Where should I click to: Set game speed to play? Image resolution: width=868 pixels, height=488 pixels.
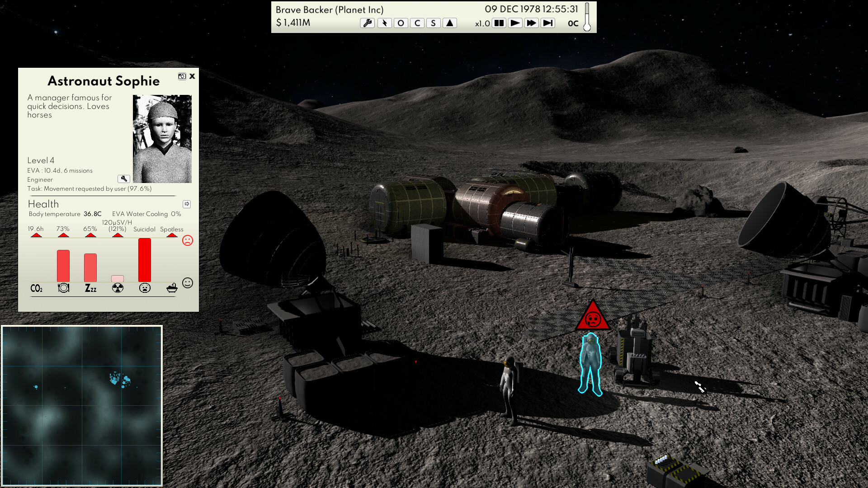pos(515,23)
